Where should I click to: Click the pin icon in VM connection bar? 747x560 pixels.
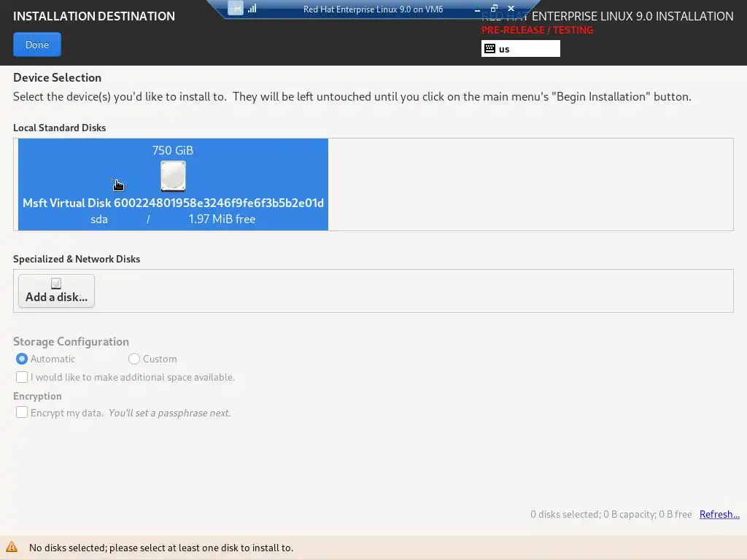[236, 8]
